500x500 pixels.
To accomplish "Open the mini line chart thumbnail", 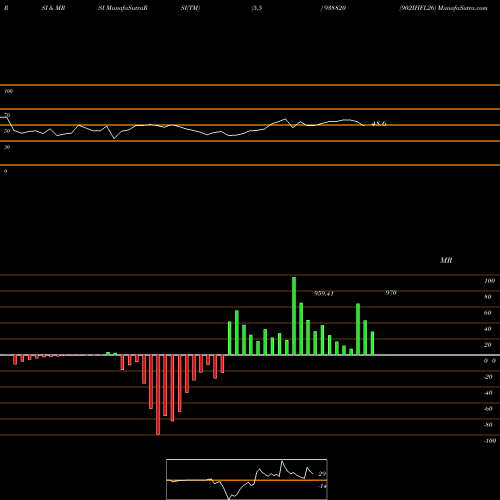I will [x=247, y=479].
